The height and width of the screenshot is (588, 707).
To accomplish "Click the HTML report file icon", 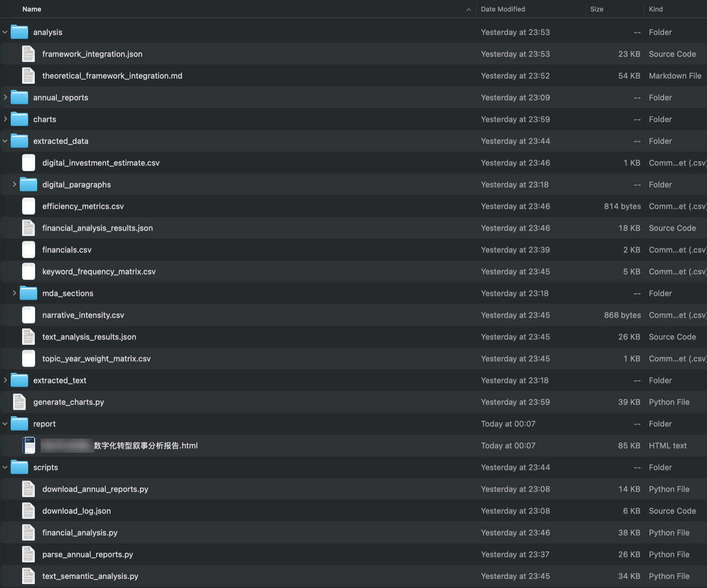I will click(29, 446).
